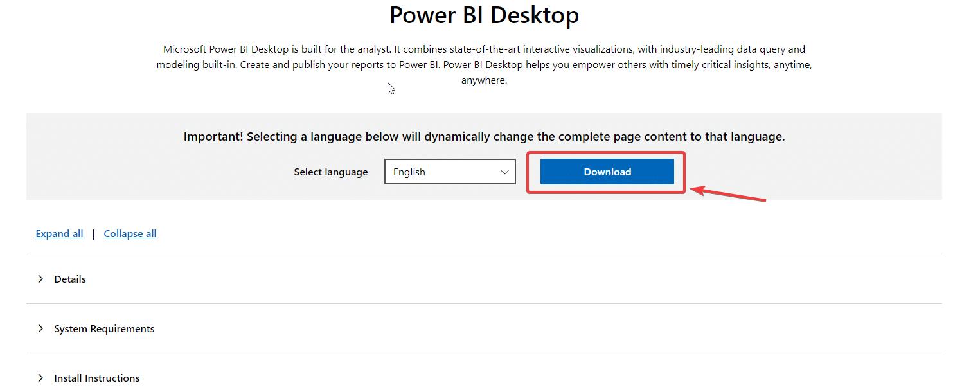The height and width of the screenshot is (390, 980).
Task: Click the Install Instructions disclosure chevron icon
Action: tap(40, 378)
